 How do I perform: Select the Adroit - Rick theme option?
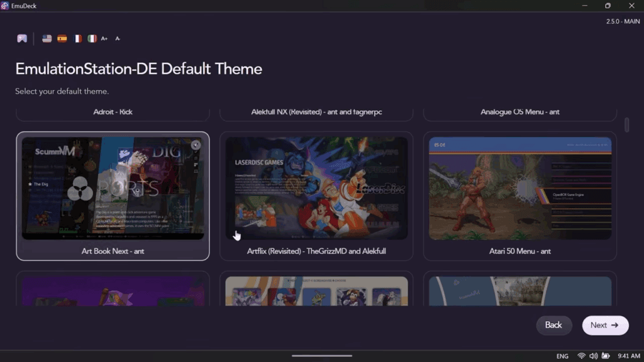coord(113,113)
